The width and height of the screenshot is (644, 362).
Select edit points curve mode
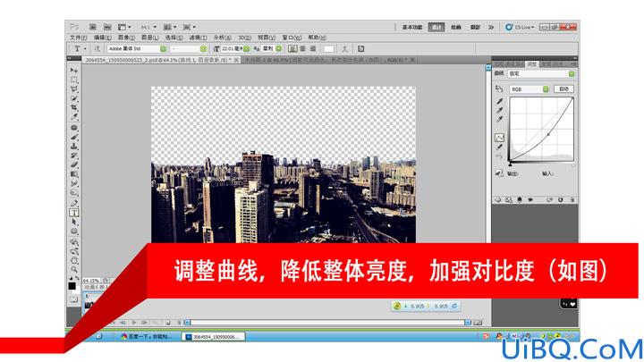click(499, 138)
